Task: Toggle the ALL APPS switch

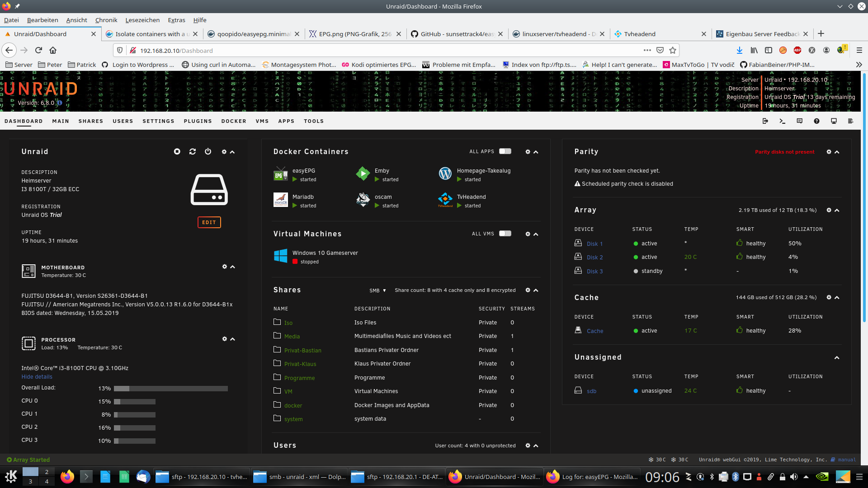Action: 505,151
